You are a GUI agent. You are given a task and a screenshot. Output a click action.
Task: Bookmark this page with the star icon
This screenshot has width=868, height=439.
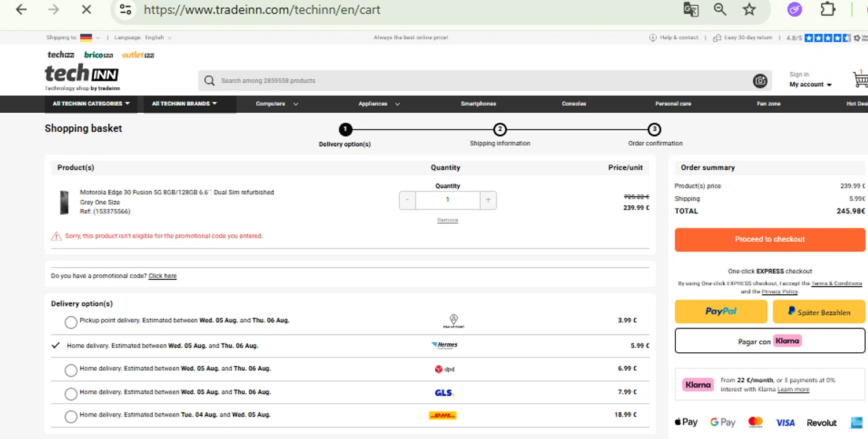[x=749, y=10]
